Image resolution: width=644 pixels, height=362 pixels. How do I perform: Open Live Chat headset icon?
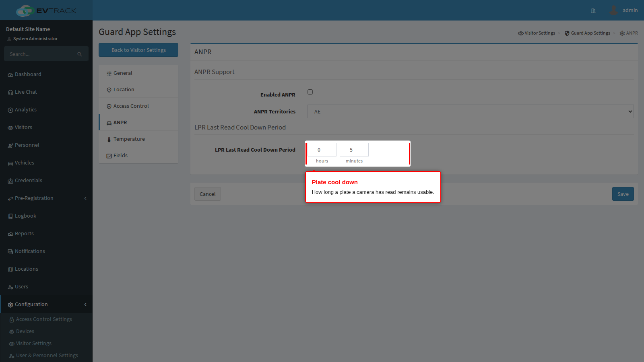[x=10, y=93]
